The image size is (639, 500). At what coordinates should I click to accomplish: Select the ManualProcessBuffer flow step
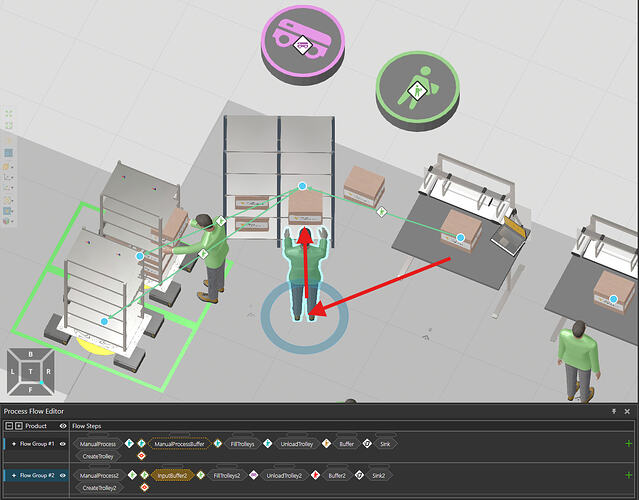coord(179,444)
